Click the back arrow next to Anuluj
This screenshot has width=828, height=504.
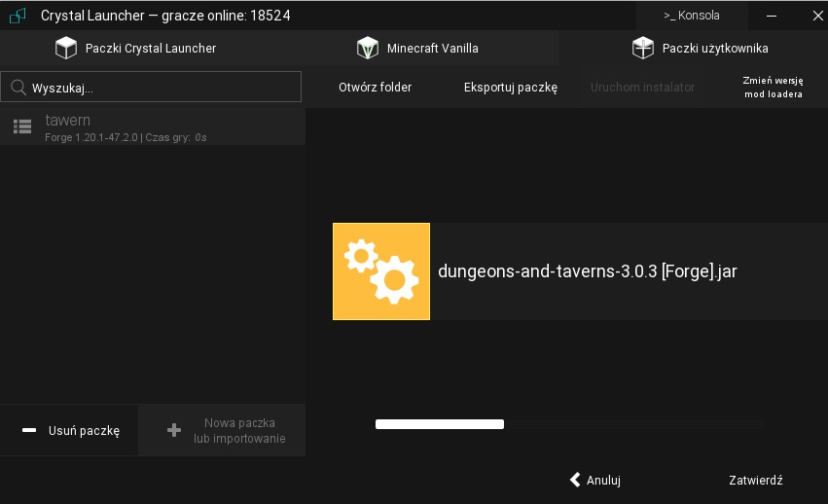point(575,480)
